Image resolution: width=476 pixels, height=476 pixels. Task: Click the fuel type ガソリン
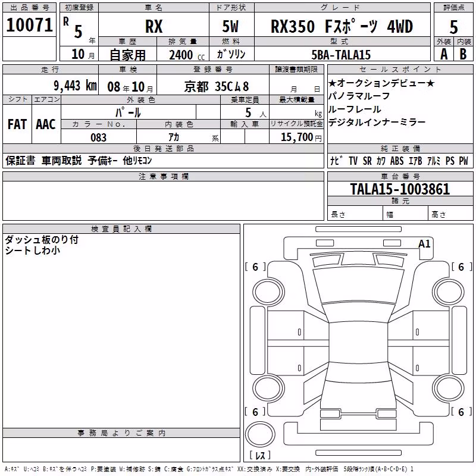click(x=231, y=54)
